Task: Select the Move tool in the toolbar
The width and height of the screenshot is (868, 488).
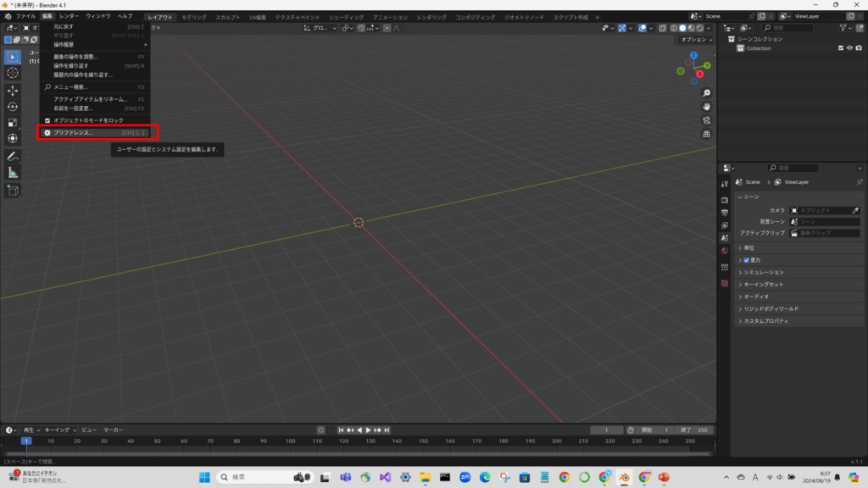Action: click(13, 90)
